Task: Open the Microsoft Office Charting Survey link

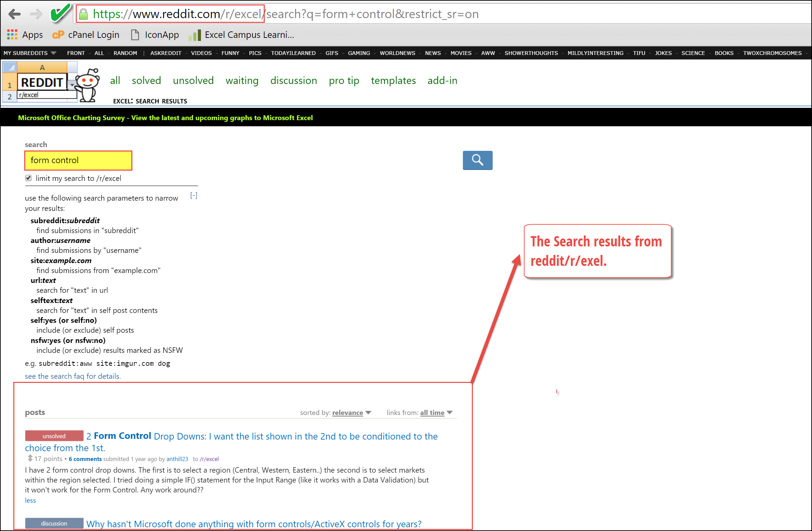Action: click(165, 118)
